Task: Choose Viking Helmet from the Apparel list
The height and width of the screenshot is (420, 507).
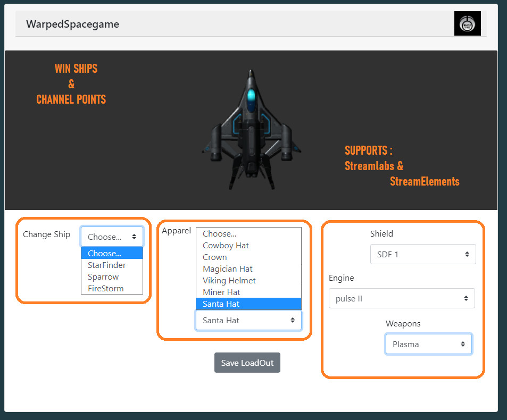Action: [x=229, y=280]
